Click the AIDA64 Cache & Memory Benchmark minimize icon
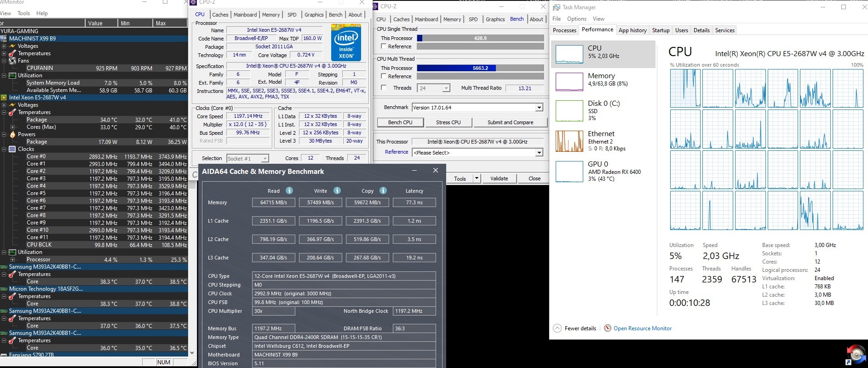Viewport: 868px width, 368px height. click(414, 171)
